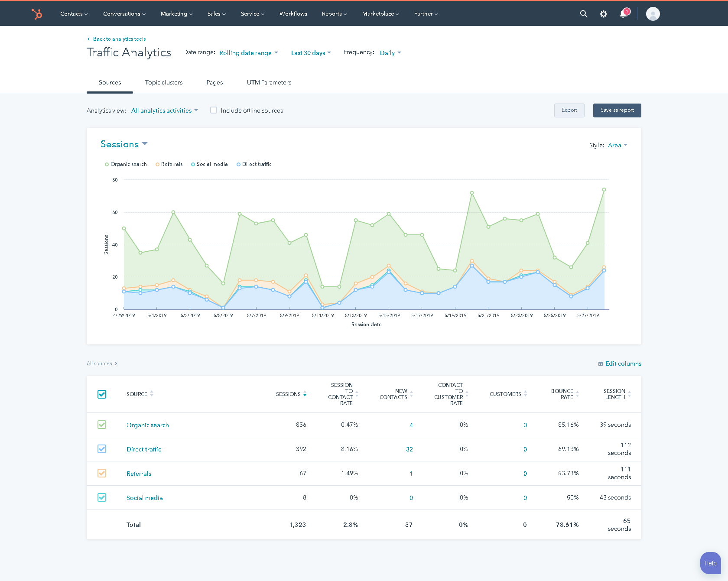Enable Include offline sources
Viewport: 728px width, 581px height.
[x=214, y=110]
